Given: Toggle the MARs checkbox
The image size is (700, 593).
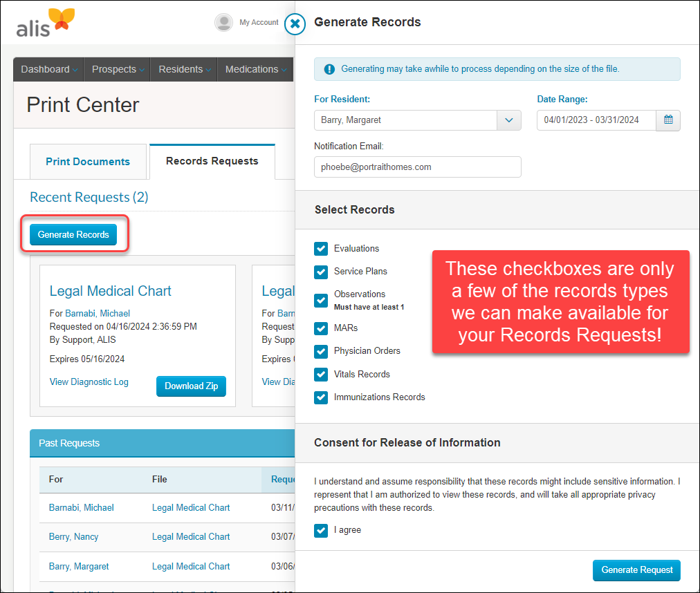Looking at the screenshot, I should [x=320, y=328].
